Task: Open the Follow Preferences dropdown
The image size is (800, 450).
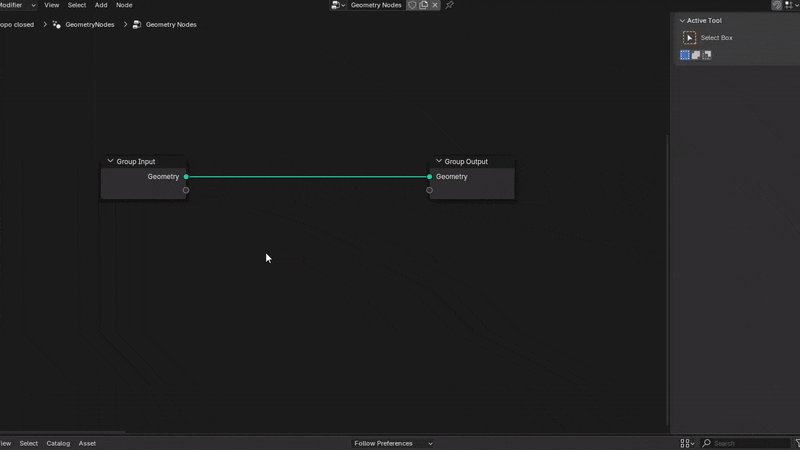Action: pyautogui.click(x=392, y=443)
